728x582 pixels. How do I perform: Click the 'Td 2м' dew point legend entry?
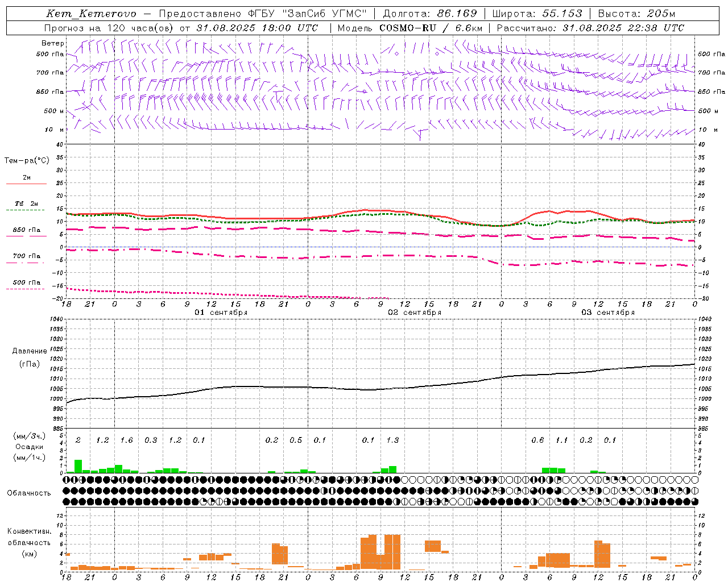(x=27, y=203)
